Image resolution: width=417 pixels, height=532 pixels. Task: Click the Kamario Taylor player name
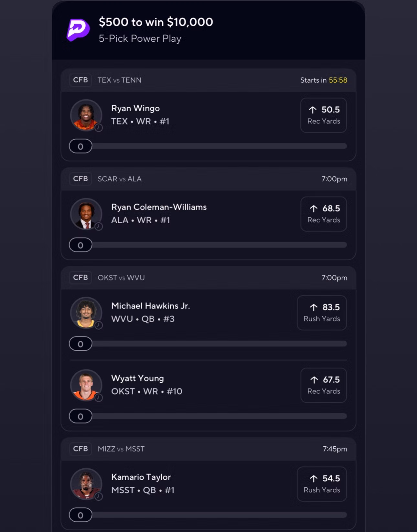pyautogui.click(x=141, y=477)
